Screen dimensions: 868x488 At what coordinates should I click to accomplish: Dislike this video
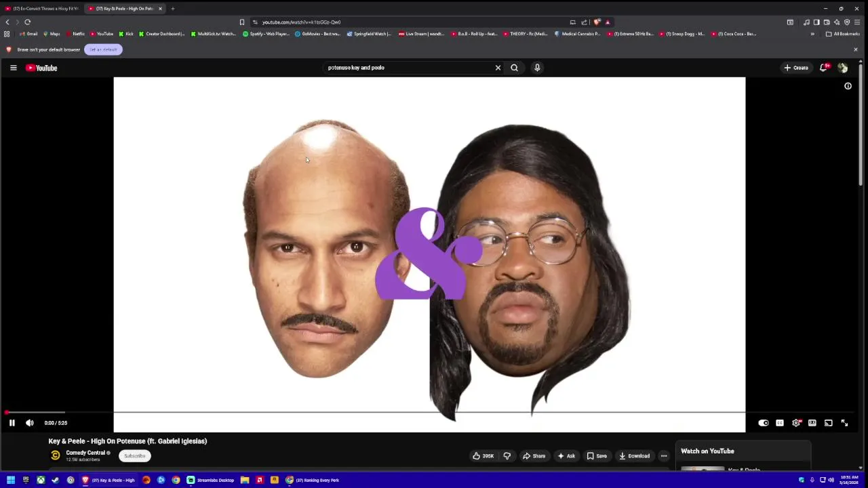pyautogui.click(x=507, y=456)
